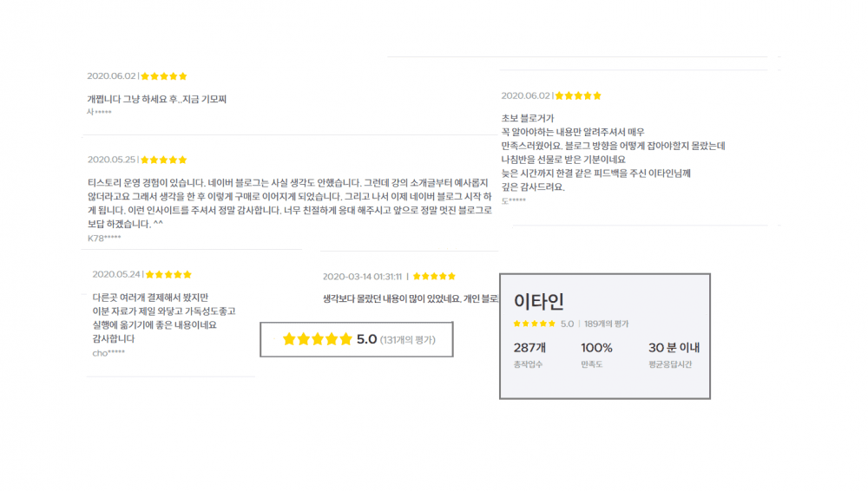Screen dimensions: 868x491
Task: Click the 2020-03-14 01:31:11 timestamp
Action: [362, 277]
